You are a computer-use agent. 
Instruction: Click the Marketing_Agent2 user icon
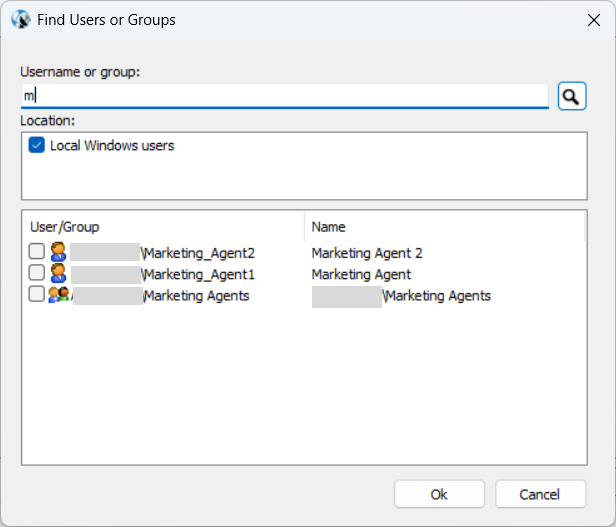click(x=58, y=253)
